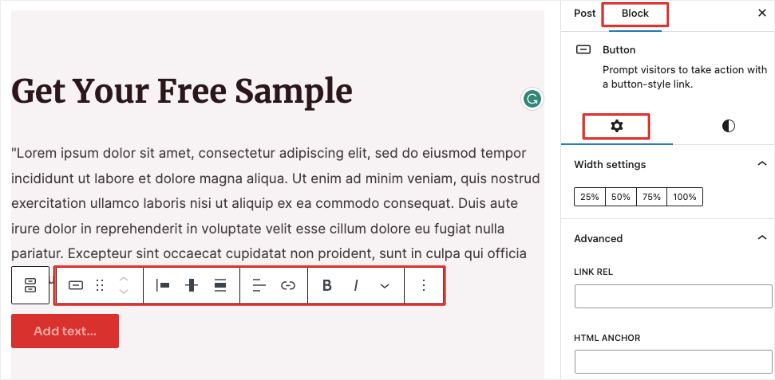This screenshot has height=380, width=775.
Task: Move block up with the up arrow
Action: 124,279
